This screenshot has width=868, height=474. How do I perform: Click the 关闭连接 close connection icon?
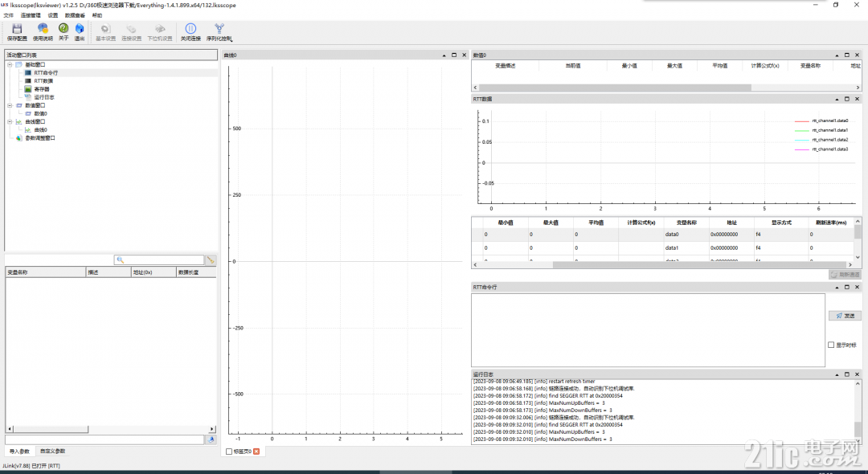point(190,32)
